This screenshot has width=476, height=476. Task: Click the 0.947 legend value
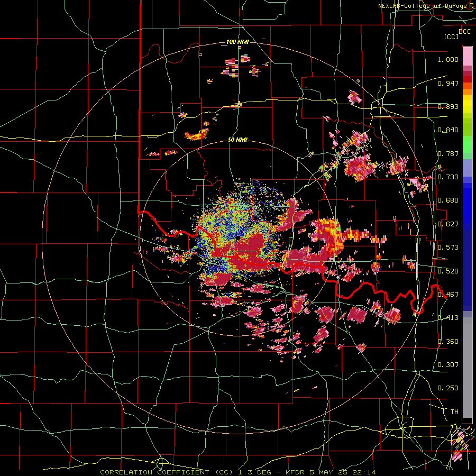(448, 83)
